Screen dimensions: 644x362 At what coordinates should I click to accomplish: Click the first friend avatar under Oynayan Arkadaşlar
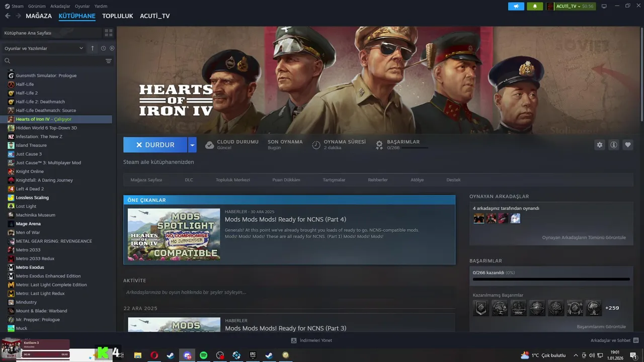pos(479,218)
